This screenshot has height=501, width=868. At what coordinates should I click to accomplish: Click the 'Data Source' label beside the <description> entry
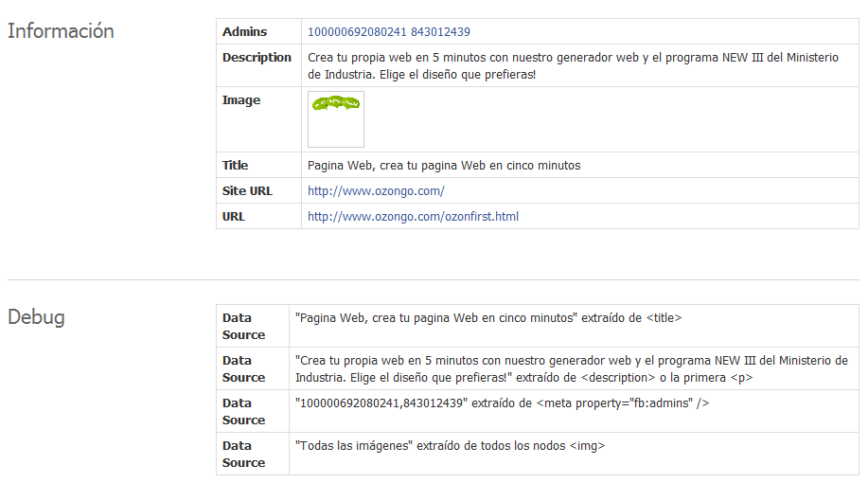243,368
